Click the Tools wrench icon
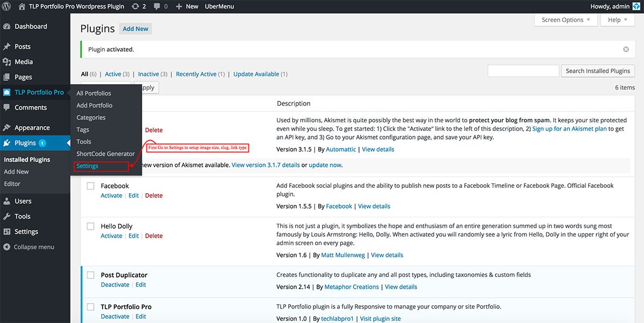644x323 pixels. (7, 216)
